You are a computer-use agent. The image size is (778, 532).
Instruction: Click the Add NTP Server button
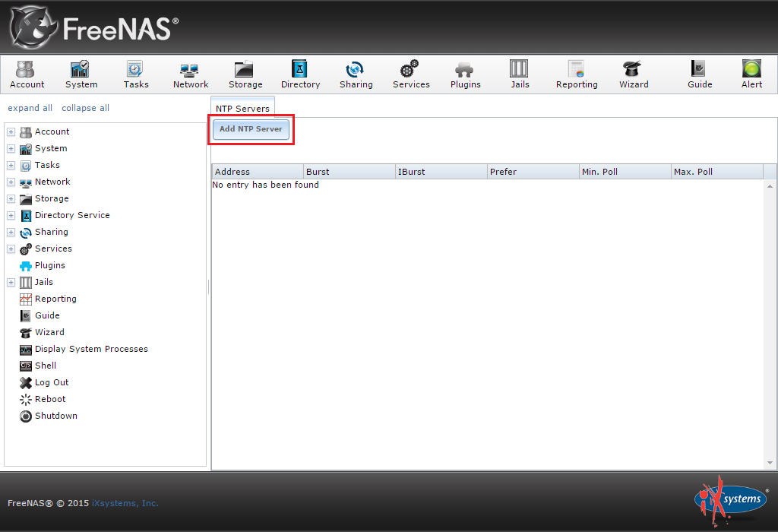pos(251,129)
